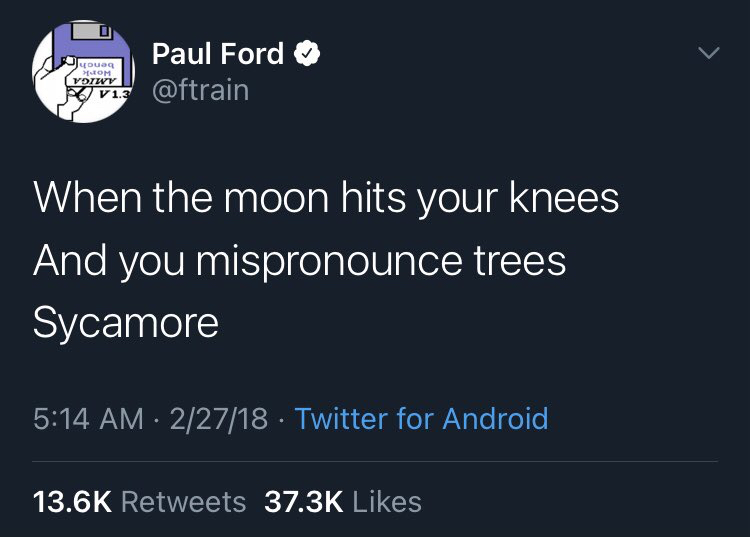750x537 pixels.
Task: Open the Likes list label
Action: [386, 500]
